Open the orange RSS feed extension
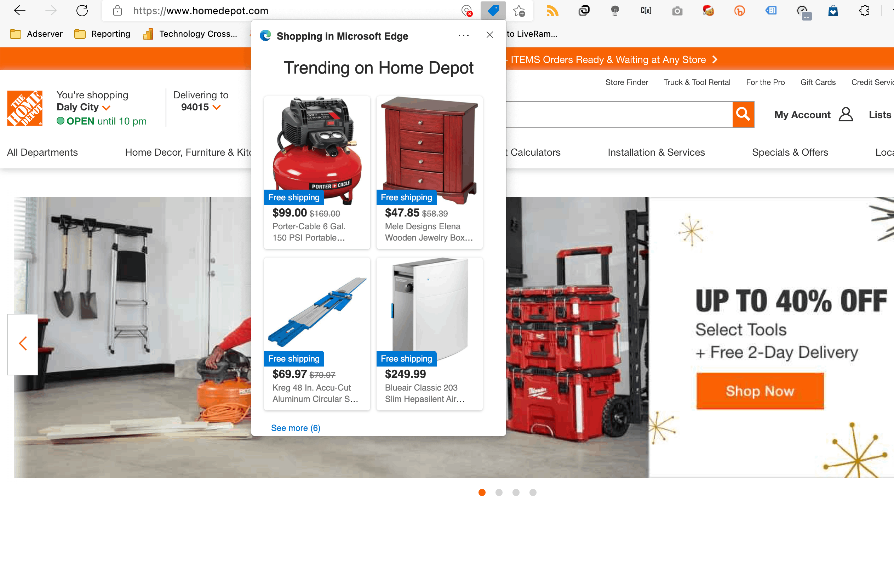Image resolution: width=894 pixels, height=588 pixels. click(552, 11)
